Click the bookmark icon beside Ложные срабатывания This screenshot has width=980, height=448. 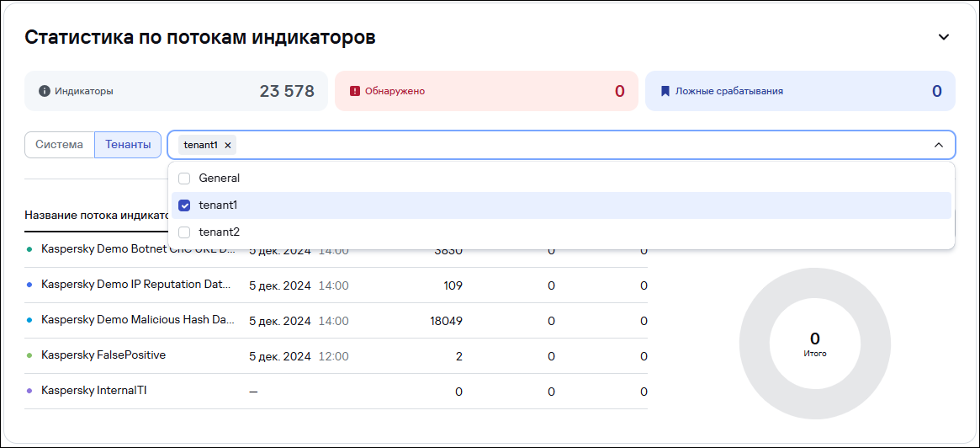[x=665, y=91]
